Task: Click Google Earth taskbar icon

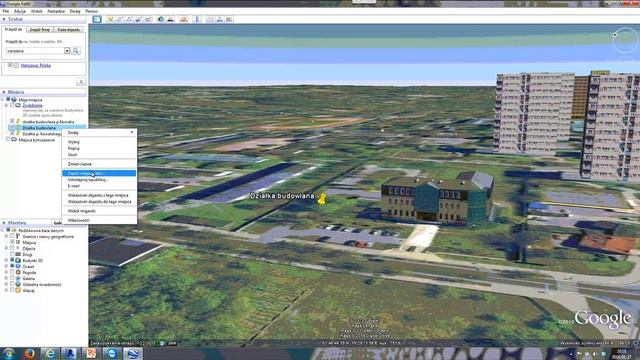Action: pos(133,353)
